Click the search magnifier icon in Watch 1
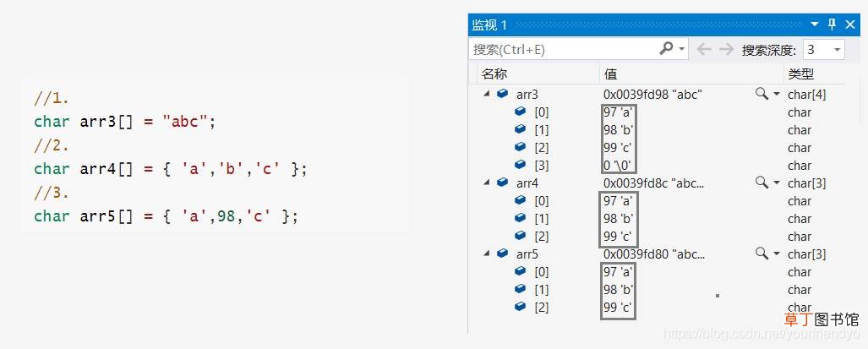This screenshot has width=868, height=349. 666,49
